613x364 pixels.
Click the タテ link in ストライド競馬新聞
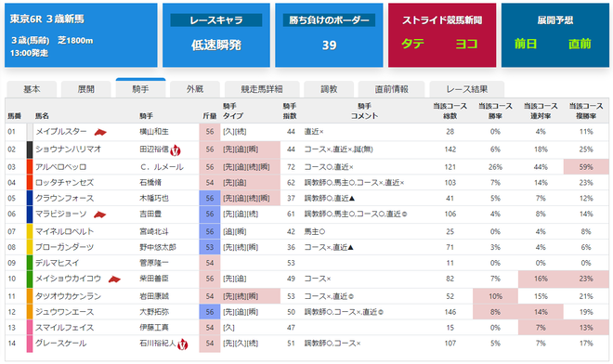(x=412, y=44)
